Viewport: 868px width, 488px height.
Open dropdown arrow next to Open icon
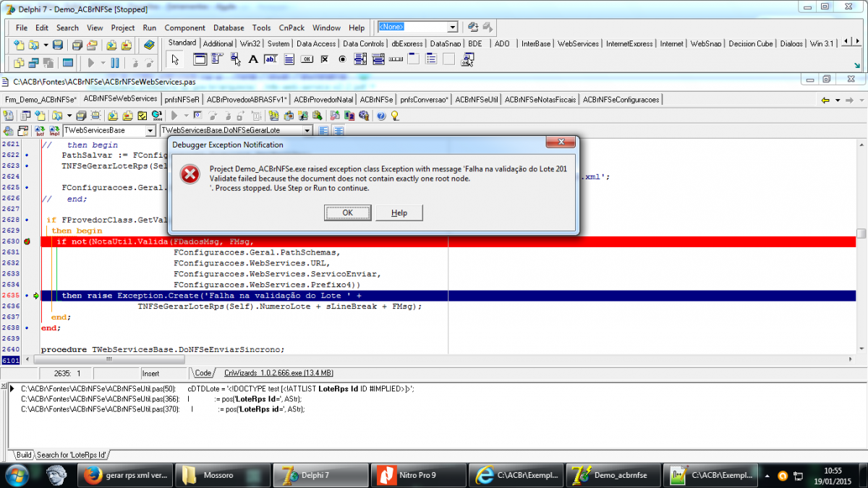coord(46,44)
